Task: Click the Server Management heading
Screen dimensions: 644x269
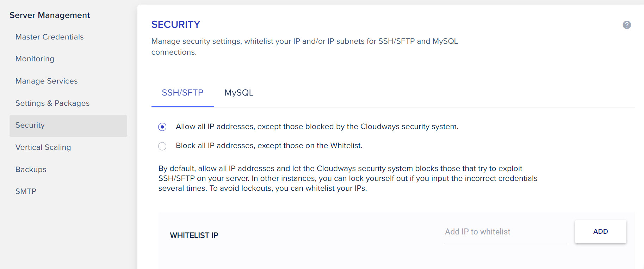Action: click(x=50, y=15)
